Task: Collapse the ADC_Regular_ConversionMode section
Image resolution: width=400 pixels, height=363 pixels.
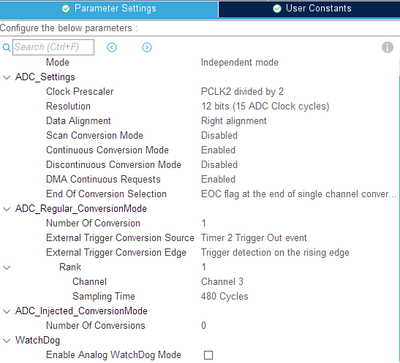Action: (6, 209)
